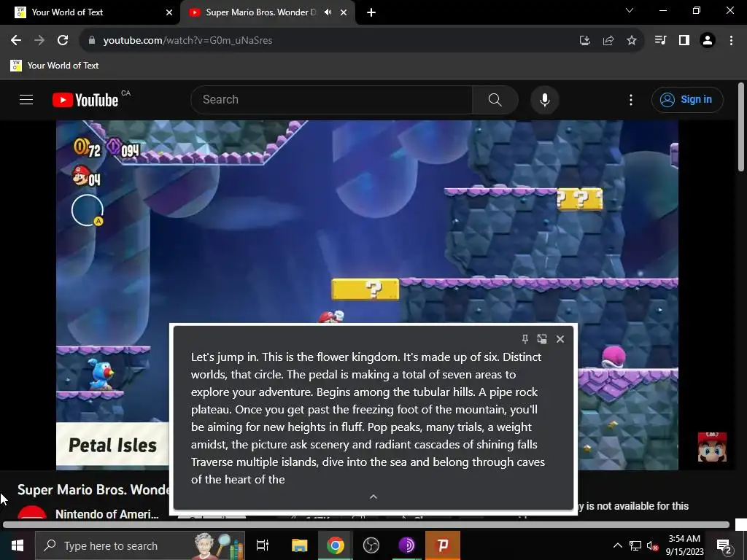Switch to Chrome taskbar icon

[336, 545]
